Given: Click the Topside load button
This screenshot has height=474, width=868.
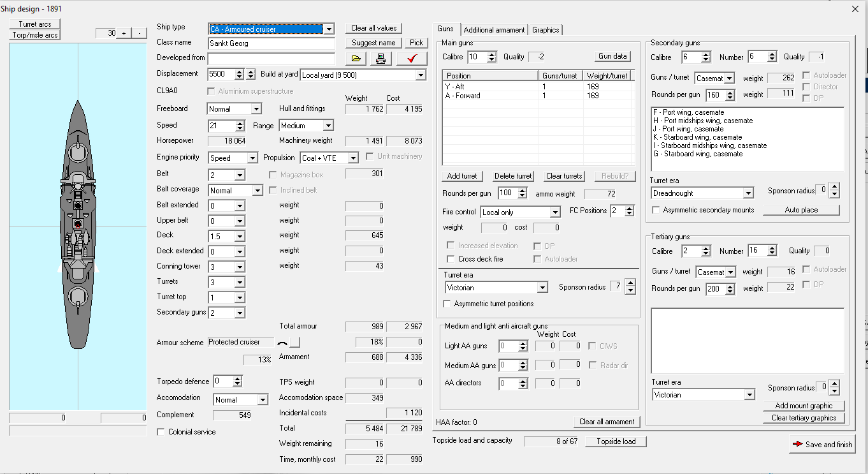Looking at the screenshot, I should coord(616,441).
